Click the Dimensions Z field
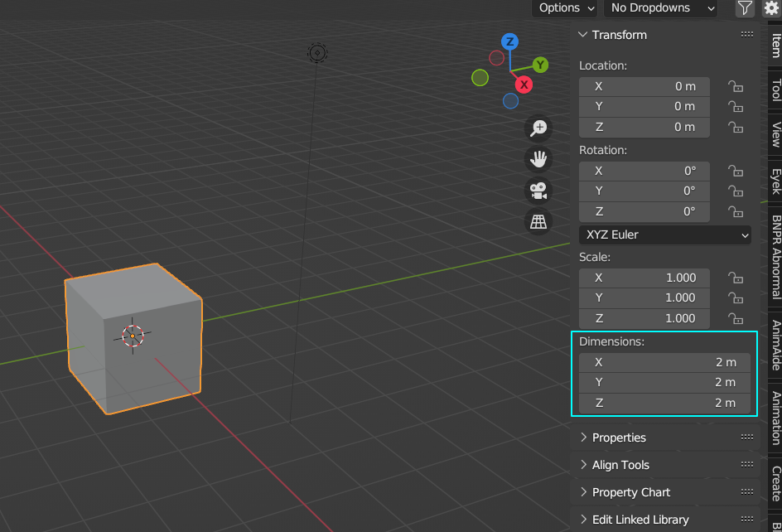 click(x=665, y=404)
